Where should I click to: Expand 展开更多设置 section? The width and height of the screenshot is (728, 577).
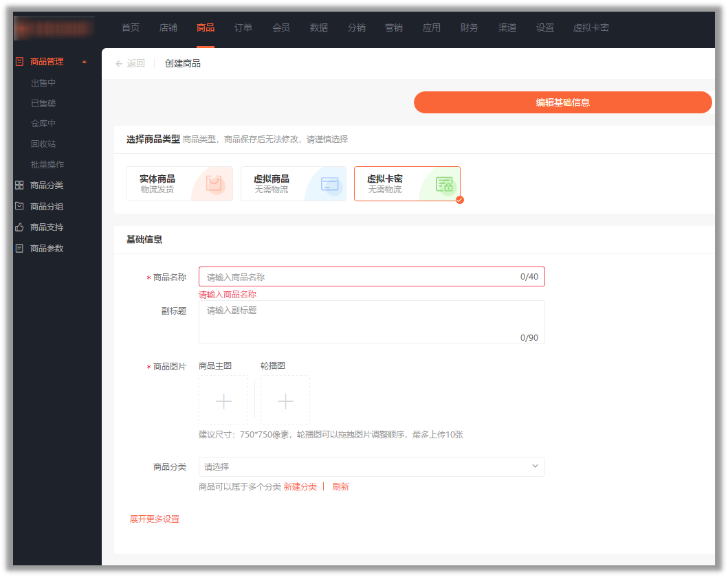[x=155, y=519]
